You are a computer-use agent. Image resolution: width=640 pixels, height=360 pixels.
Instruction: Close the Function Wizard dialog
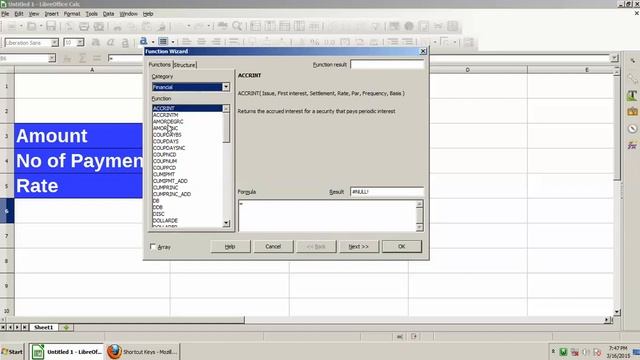(x=423, y=51)
